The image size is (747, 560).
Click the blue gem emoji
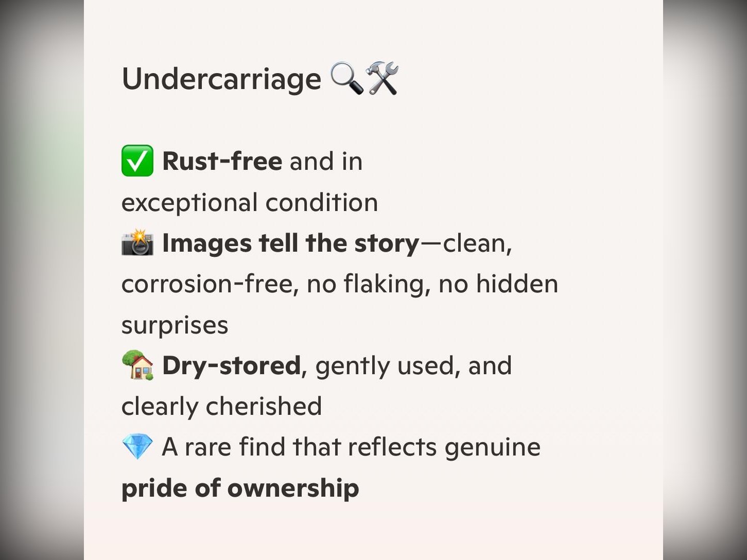[x=137, y=446]
